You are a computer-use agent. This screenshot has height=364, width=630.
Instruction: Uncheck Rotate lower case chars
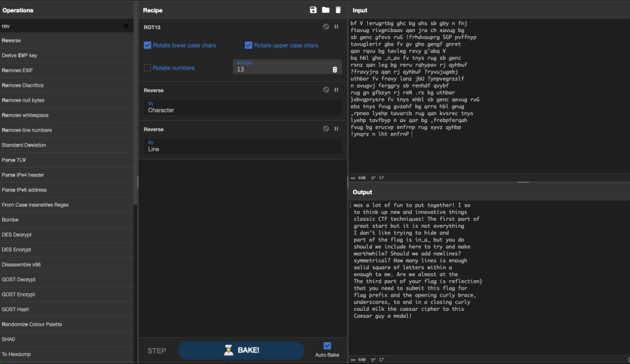click(x=147, y=46)
